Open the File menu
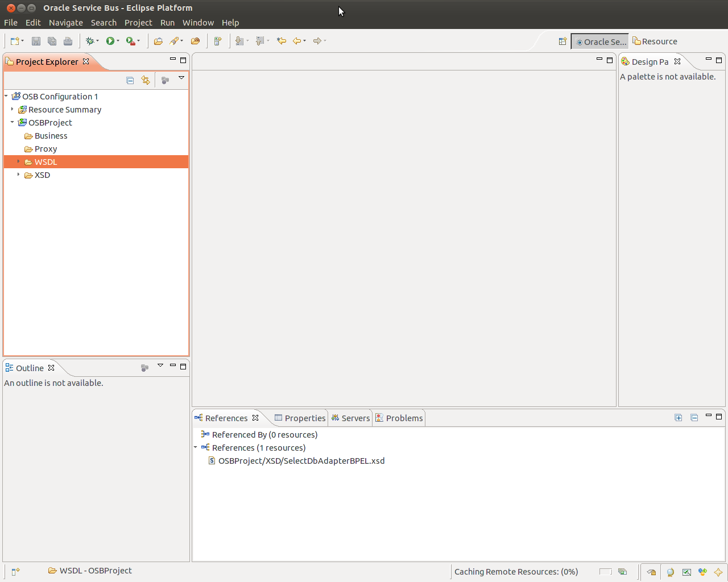The width and height of the screenshot is (728, 582). click(x=11, y=23)
